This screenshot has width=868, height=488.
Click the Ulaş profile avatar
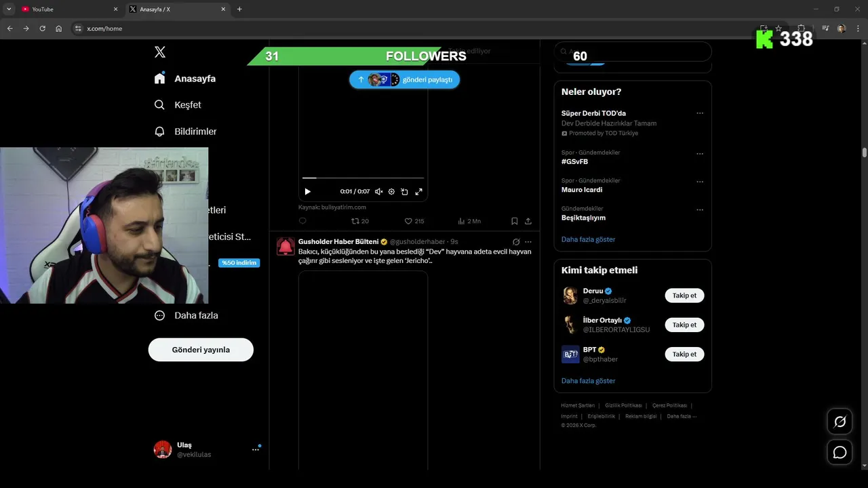(163, 449)
